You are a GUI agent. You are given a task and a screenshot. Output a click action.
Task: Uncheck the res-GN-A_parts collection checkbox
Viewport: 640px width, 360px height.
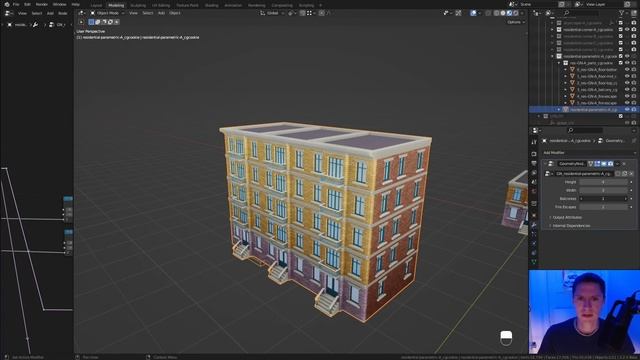(x=620, y=63)
